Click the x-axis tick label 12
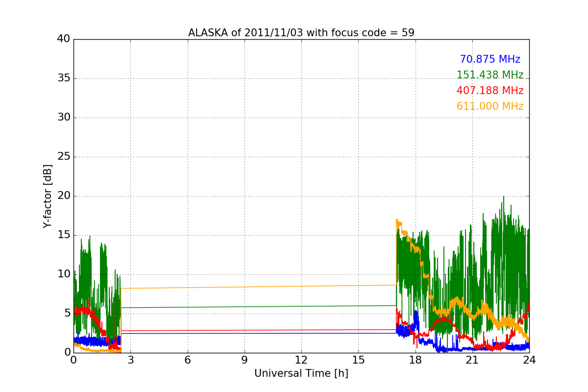This screenshot has height=392, width=588. coord(301,360)
